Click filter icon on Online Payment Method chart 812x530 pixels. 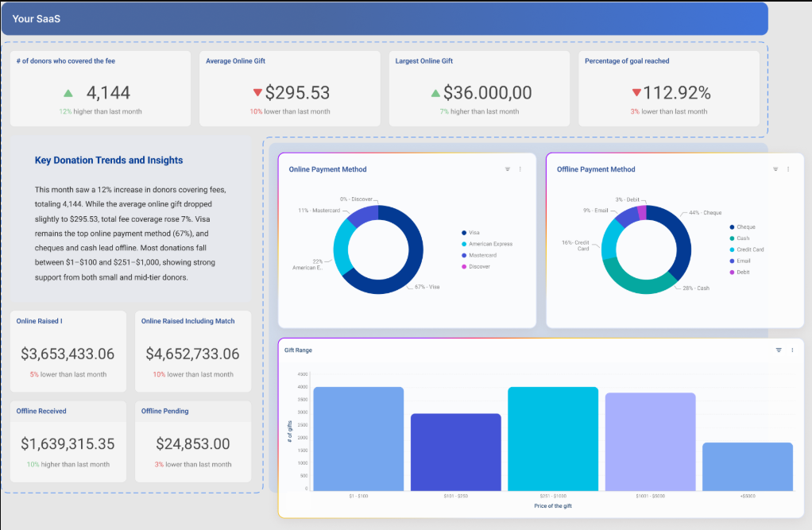(x=508, y=169)
